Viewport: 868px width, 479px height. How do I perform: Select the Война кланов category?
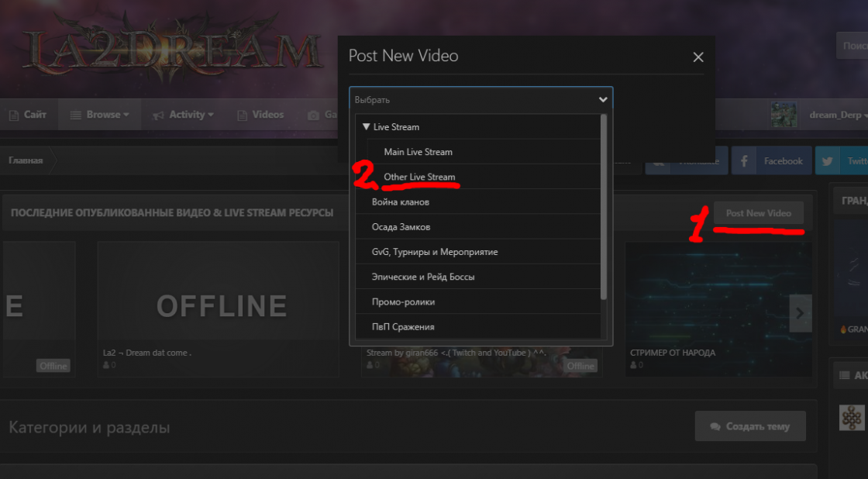click(401, 202)
